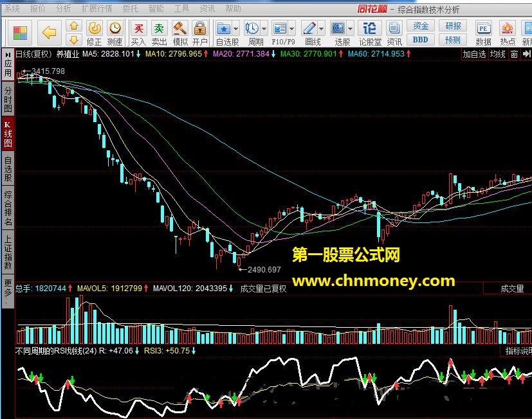
Task: Open the F10/F9 info icon
Action: click(x=280, y=28)
